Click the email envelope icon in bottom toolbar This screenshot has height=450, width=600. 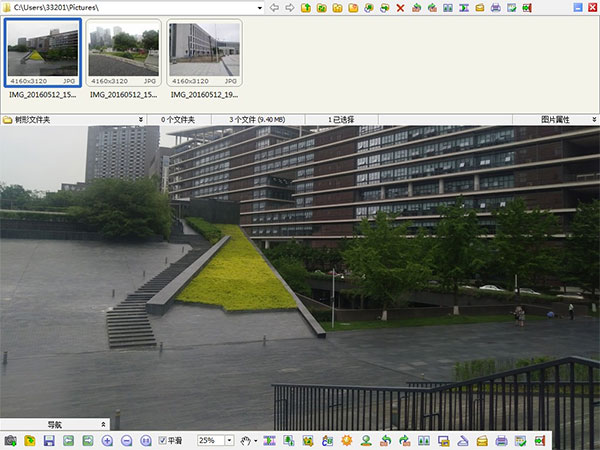click(x=482, y=440)
